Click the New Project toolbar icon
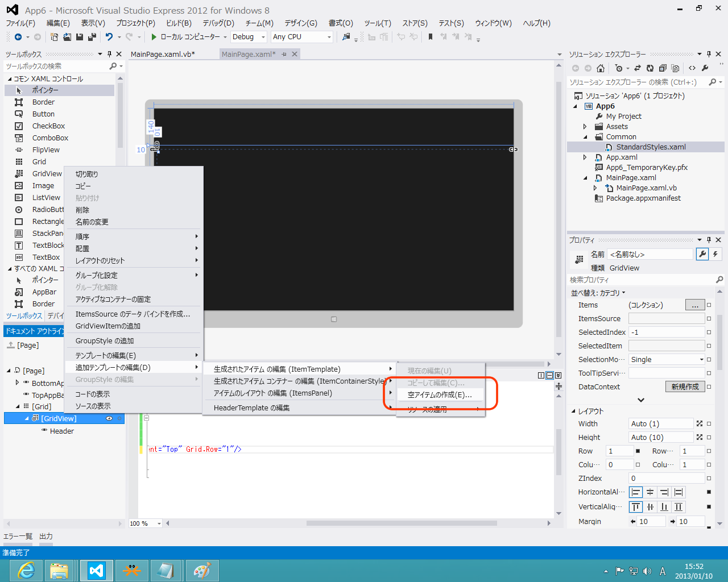Image resolution: width=728 pixels, height=582 pixels. (x=54, y=37)
